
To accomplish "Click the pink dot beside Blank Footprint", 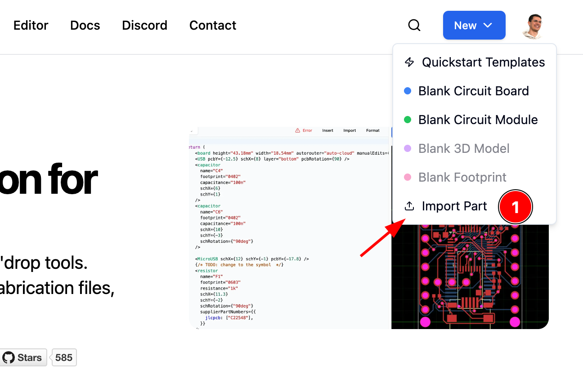I will pyautogui.click(x=408, y=177).
